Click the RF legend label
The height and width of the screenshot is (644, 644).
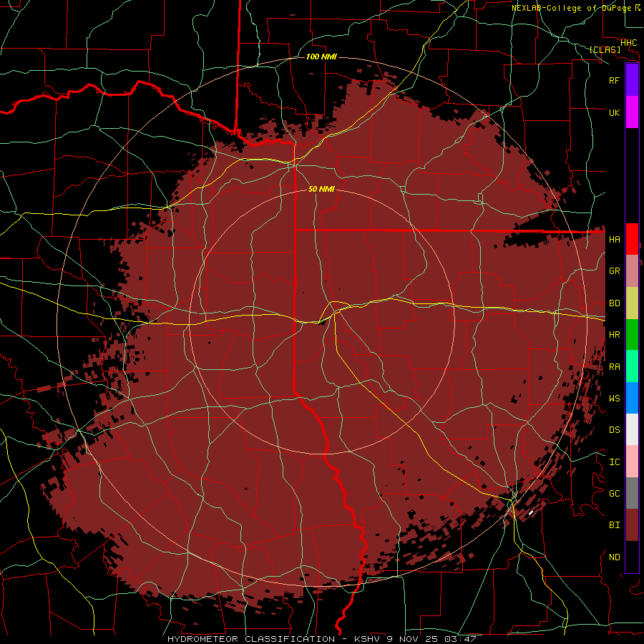pos(614,80)
